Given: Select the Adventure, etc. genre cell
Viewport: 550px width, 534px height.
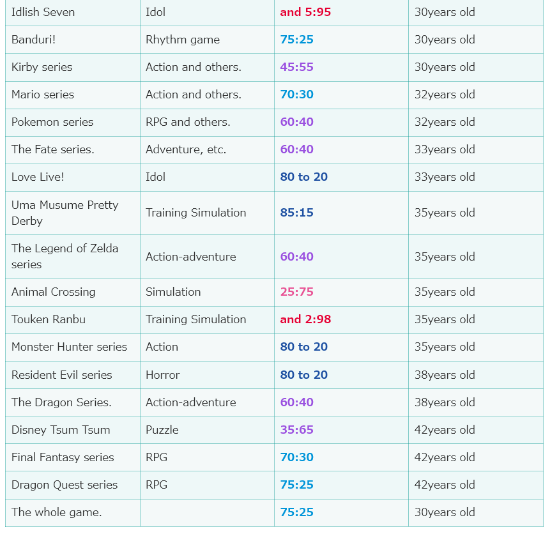Looking at the screenshot, I should click(x=207, y=150).
